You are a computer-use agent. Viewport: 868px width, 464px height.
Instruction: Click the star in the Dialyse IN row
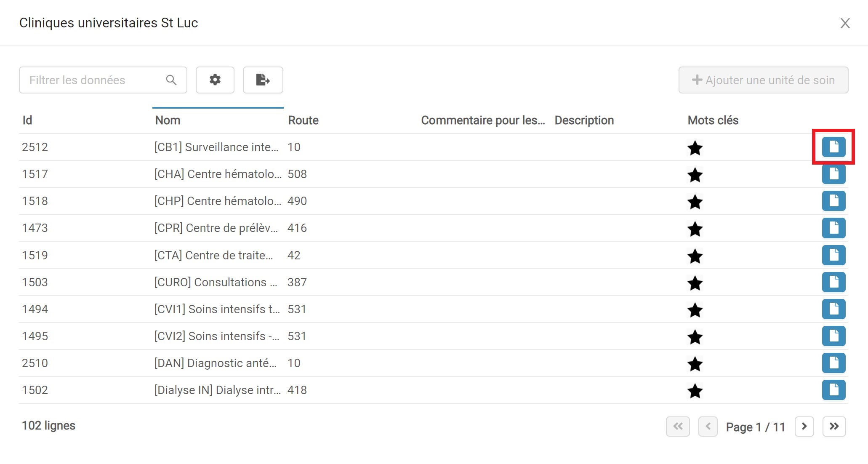(695, 391)
